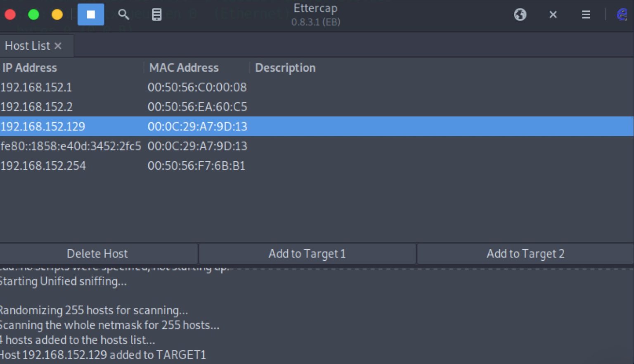The height and width of the screenshot is (364, 634).
Task: Switch to the Host List tab
Action: (x=27, y=46)
